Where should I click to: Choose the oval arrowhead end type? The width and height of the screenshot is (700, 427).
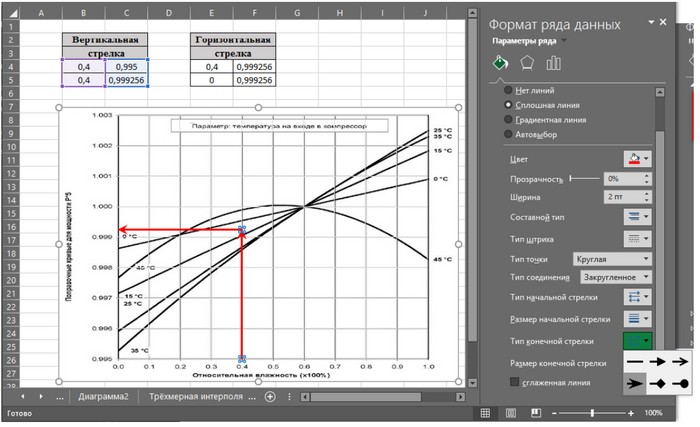pos(679,383)
